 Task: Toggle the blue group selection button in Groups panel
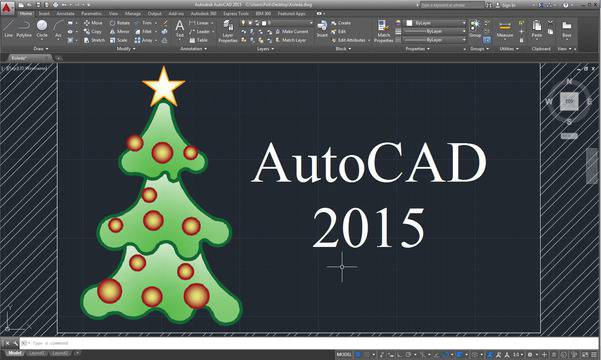click(487, 39)
